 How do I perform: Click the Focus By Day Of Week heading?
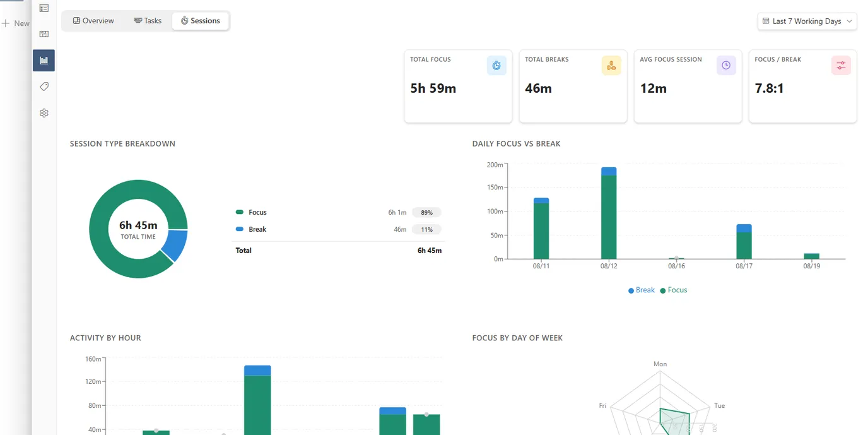517,338
